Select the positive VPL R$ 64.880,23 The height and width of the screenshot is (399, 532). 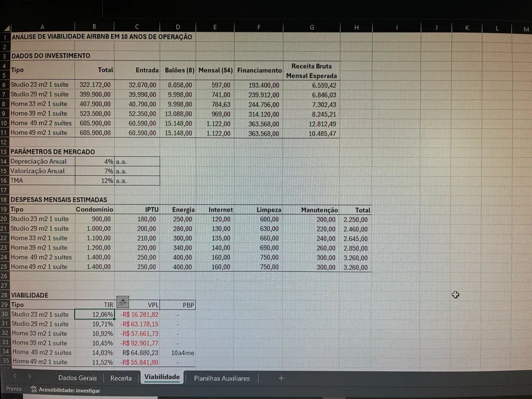coord(140,353)
